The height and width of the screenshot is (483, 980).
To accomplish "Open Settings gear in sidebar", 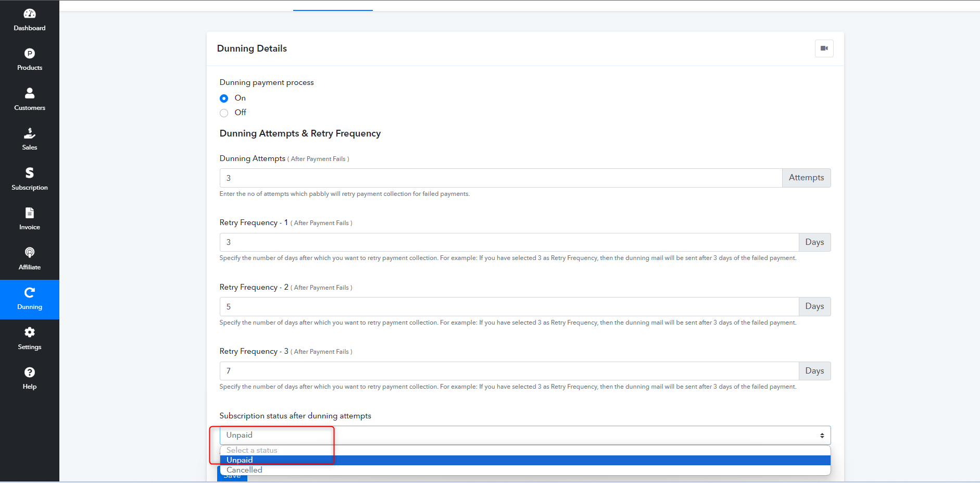I will [x=30, y=332].
